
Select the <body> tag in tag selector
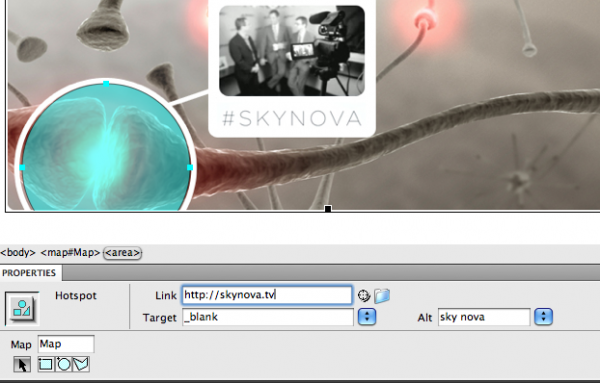18,253
